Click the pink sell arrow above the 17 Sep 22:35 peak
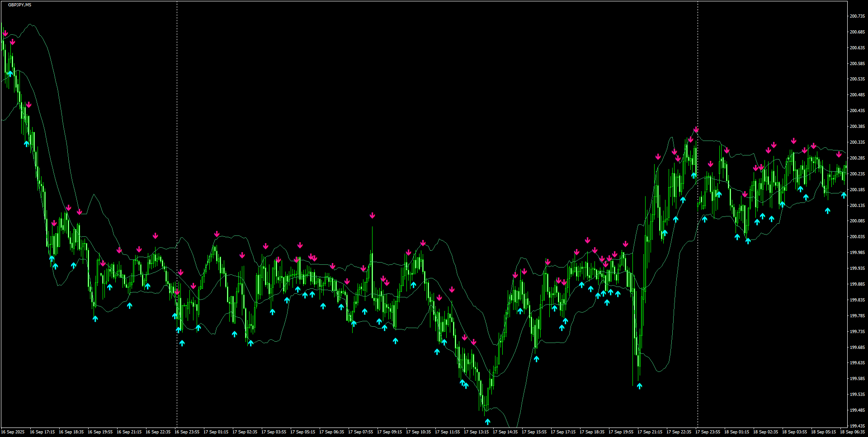Screen dimensions: 868x437 click(696, 130)
